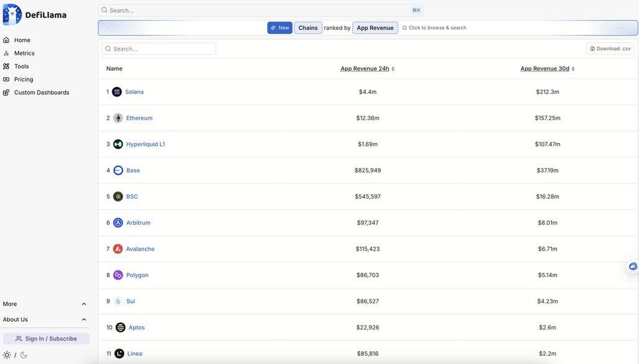639x364 pixels.
Task: Click Solana's $212.3m 30d value
Action: click(x=547, y=92)
